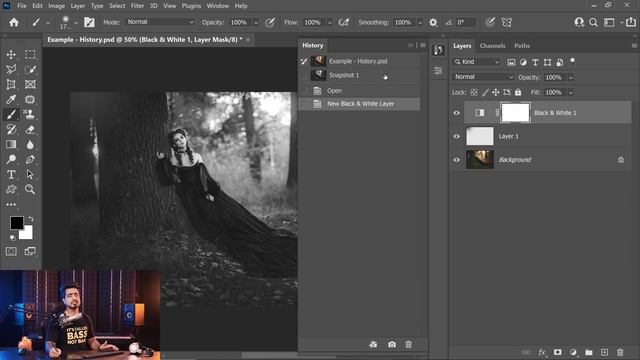Open the Smoothing dropdown arrow
The image size is (640, 360).
click(x=420, y=22)
